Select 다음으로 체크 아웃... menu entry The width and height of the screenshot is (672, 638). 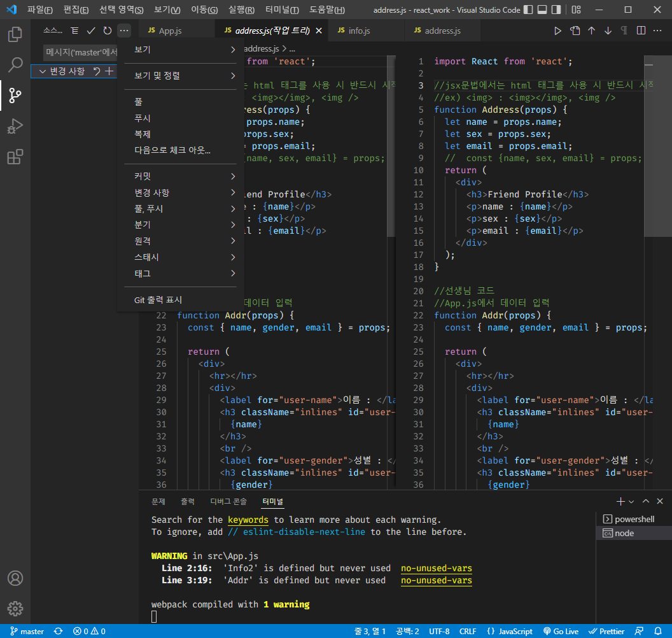tap(181, 150)
